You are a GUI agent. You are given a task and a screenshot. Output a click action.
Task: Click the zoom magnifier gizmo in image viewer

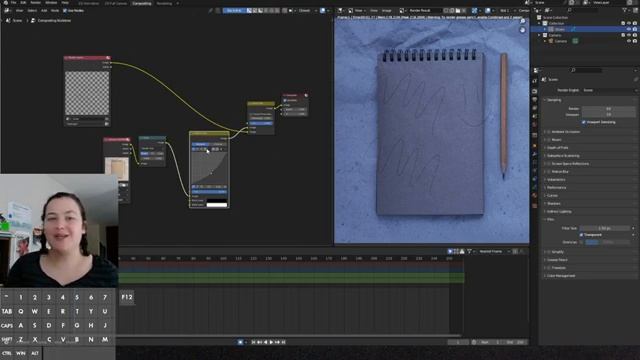click(x=522, y=22)
